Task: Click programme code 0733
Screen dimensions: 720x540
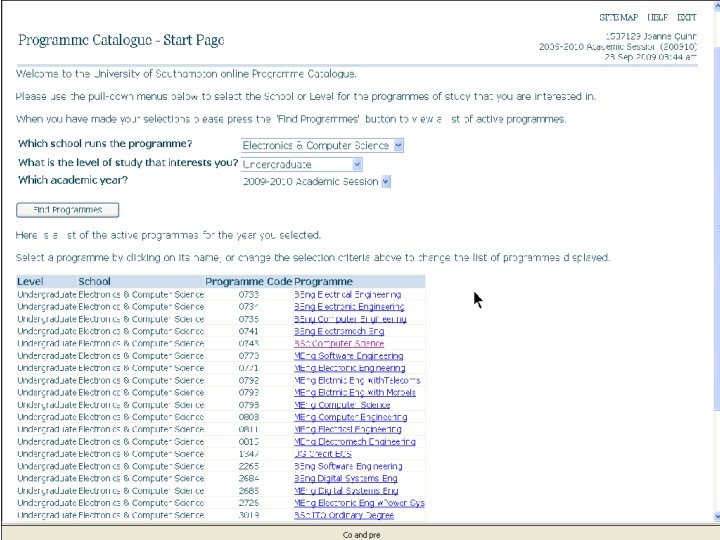Action: (248, 294)
